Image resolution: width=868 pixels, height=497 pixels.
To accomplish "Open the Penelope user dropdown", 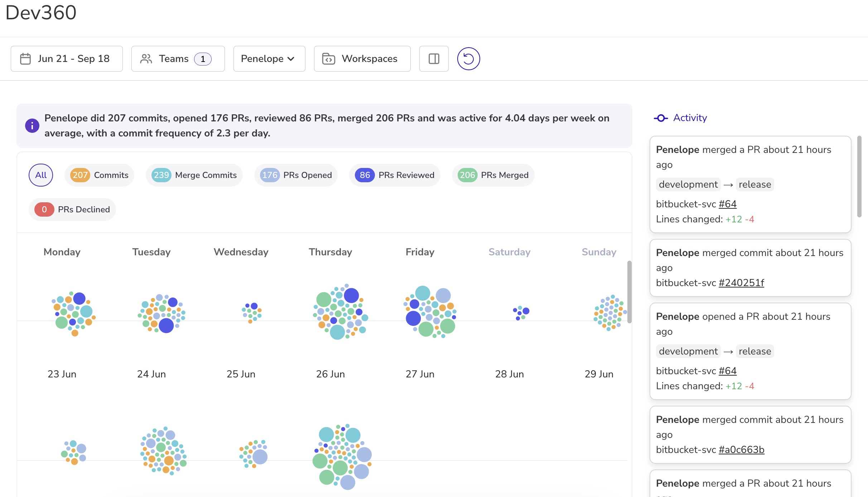I will [x=269, y=59].
